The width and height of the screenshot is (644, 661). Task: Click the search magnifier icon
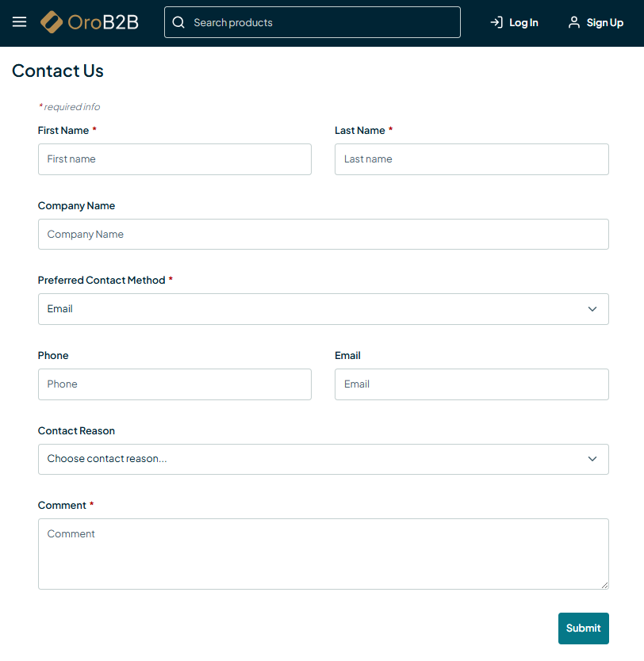tap(178, 22)
